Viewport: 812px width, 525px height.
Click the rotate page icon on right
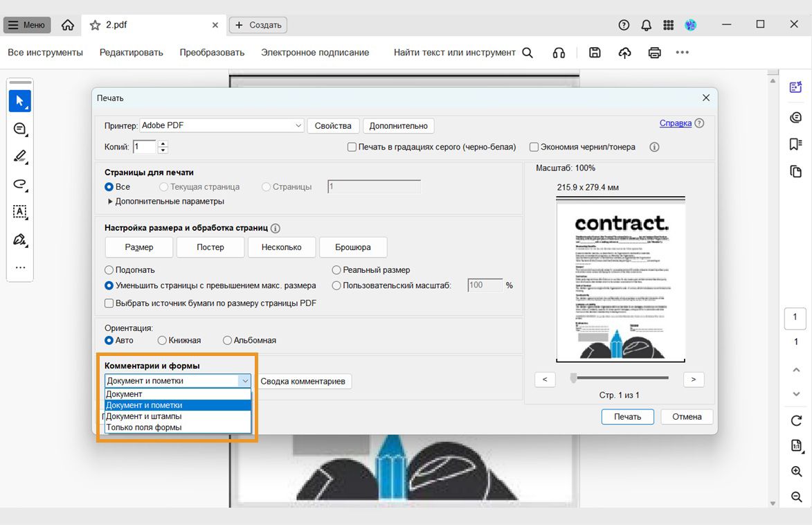tap(797, 420)
